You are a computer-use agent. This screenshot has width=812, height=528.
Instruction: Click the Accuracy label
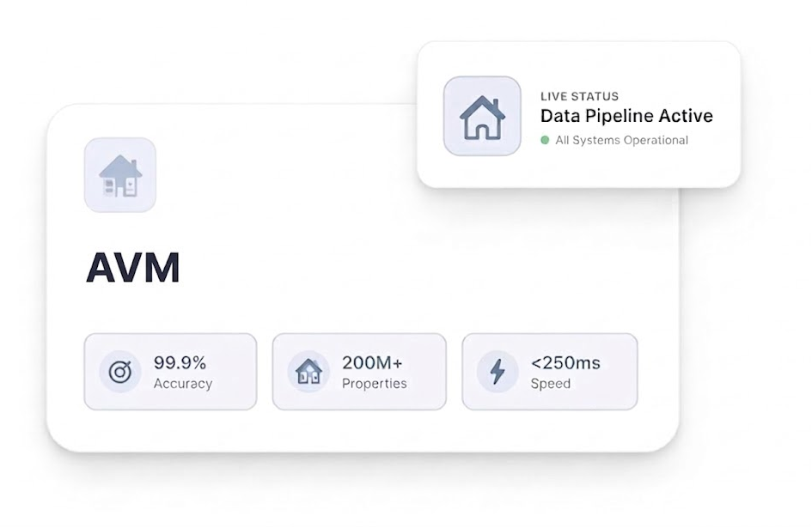point(182,384)
